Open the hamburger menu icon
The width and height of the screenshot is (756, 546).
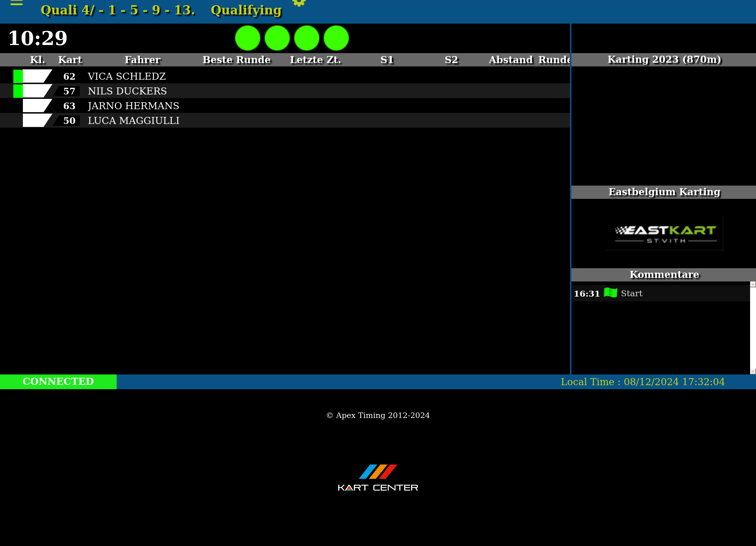(x=17, y=2)
